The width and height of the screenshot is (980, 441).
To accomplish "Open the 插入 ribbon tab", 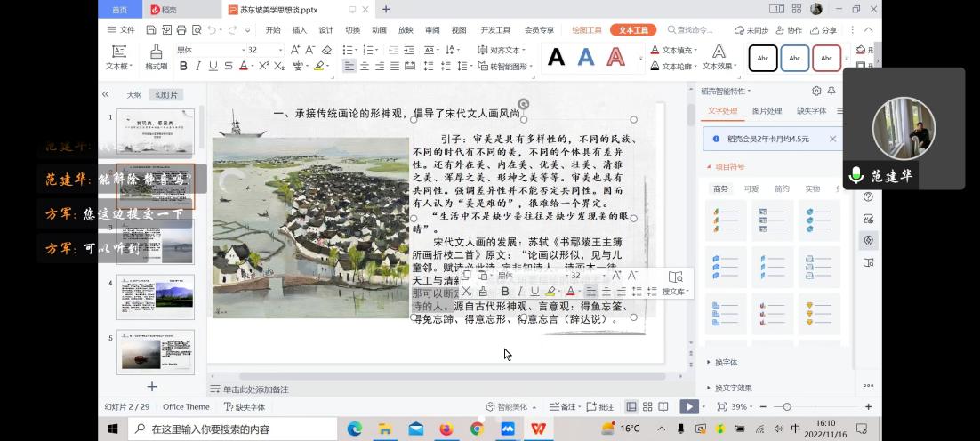I will (300, 30).
